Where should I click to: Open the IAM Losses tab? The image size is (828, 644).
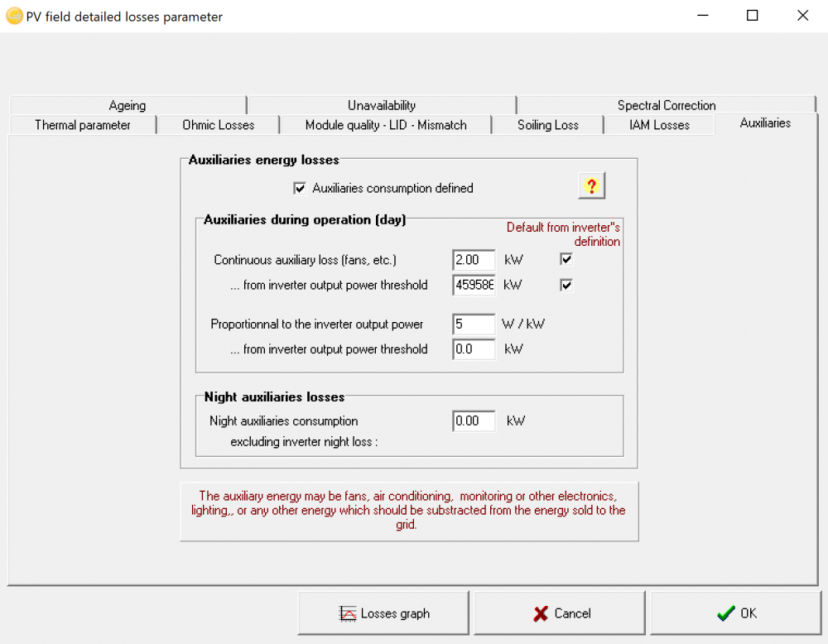click(659, 125)
